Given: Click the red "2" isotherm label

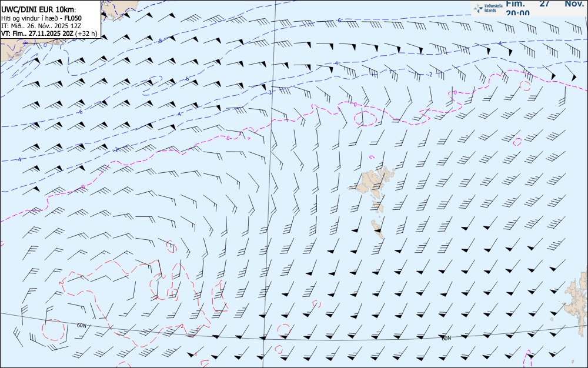Looking at the screenshot, I should point(182,326).
